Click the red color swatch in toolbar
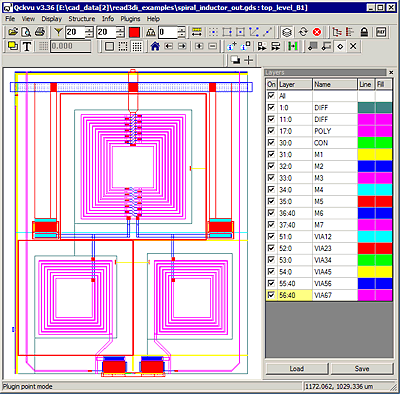Screen dimensions: 400x394 pyautogui.click(x=134, y=32)
